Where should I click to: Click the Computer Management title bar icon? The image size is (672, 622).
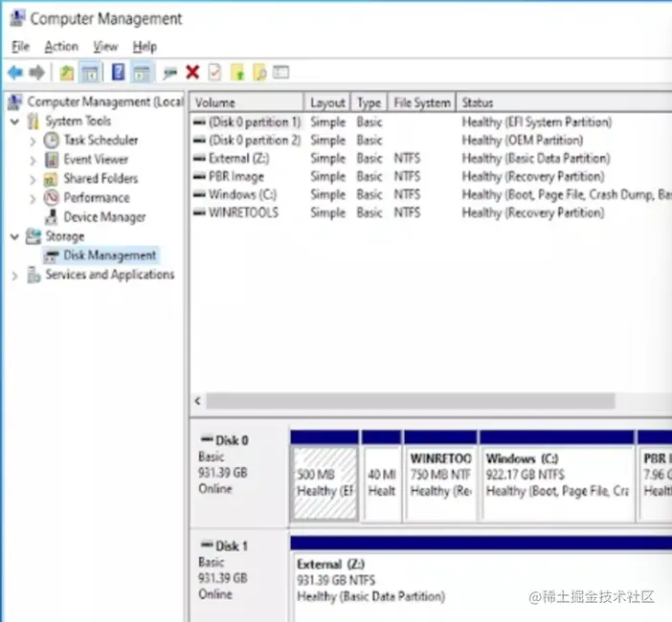(16, 18)
